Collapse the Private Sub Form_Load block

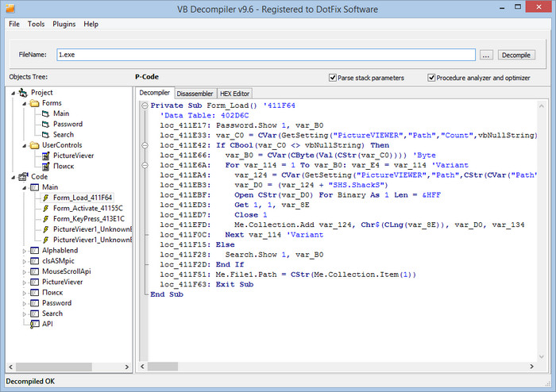[144, 105]
